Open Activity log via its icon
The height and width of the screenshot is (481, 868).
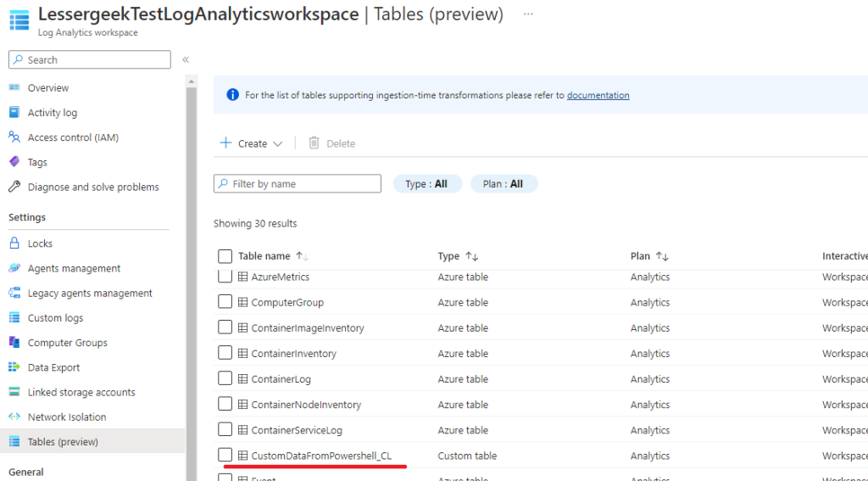click(14, 113)
